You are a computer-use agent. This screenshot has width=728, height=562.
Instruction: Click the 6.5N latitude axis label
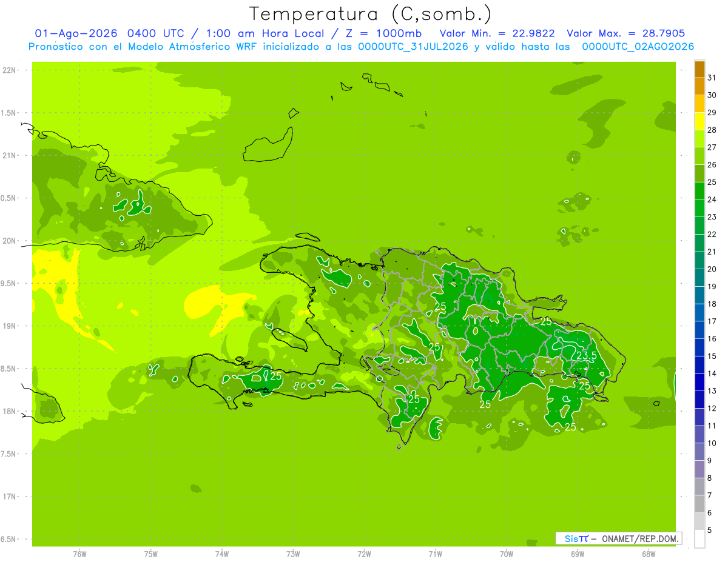(10, 539)
